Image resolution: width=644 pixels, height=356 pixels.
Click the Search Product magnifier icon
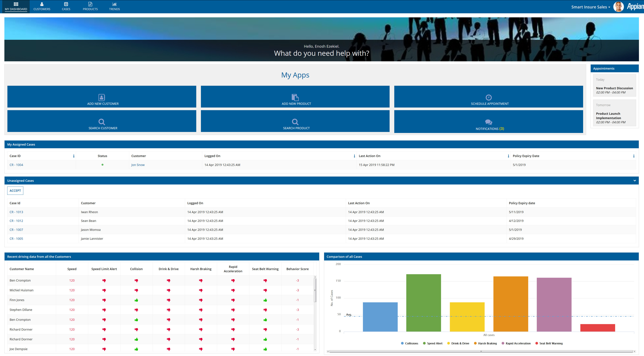[x=295, y=122]
